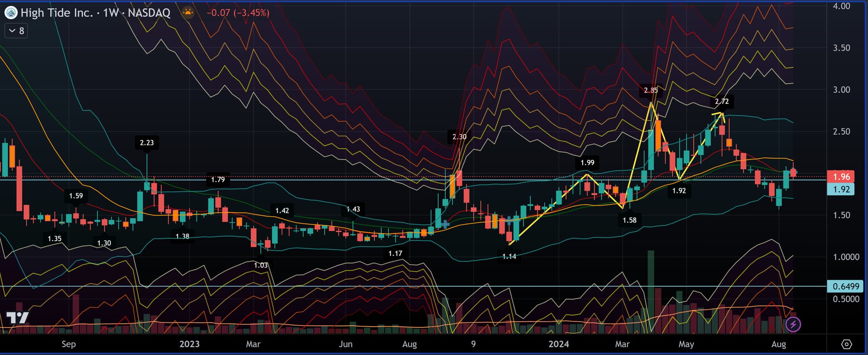Click the 3.50 price axis tick
This screenshot has width=868, height=355.
point(841,48)
